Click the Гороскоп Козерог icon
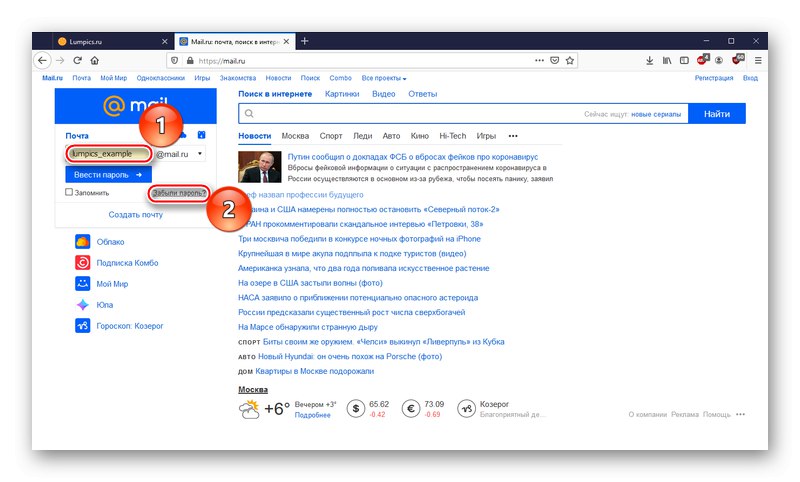Image resolution: width=800 pixels, height=482 pixels. point(83,325)
